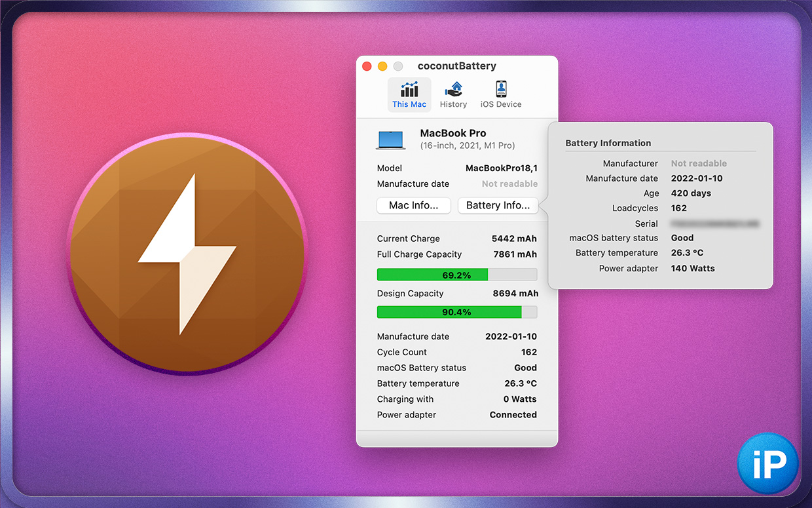This screenshot has width=812, height=508.
Task: Click the 140 Watts power adapter value
Action: pos(693,268)
